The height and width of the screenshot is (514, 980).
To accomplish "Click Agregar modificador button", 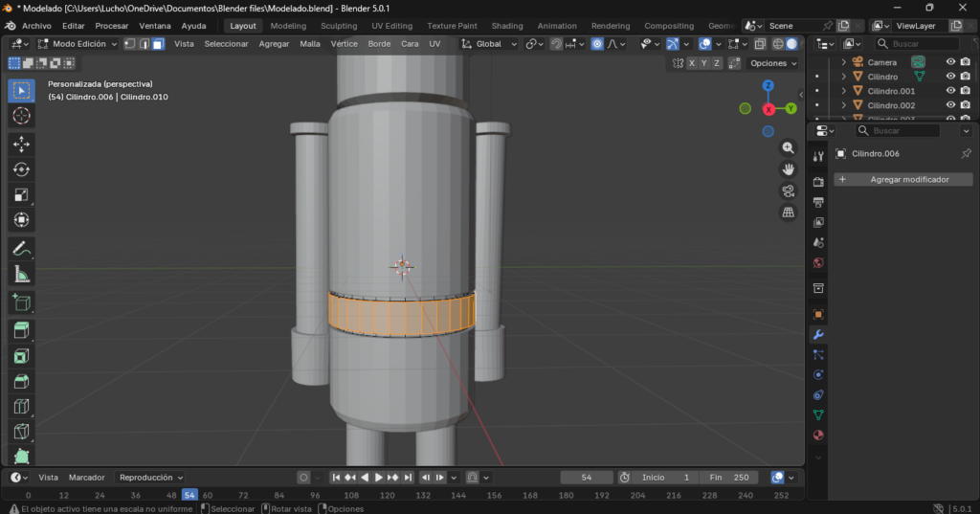I will point(903,179).
